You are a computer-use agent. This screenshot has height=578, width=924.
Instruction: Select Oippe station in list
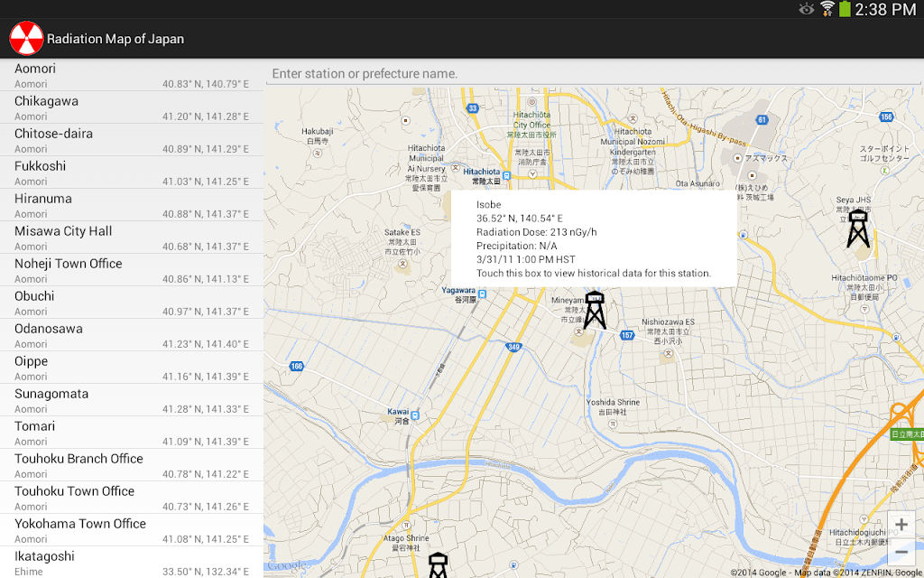pos(132,368)
